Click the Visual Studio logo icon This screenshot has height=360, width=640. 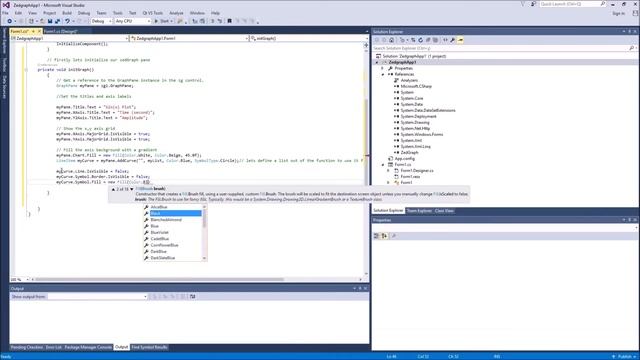[x=6, y=5]
